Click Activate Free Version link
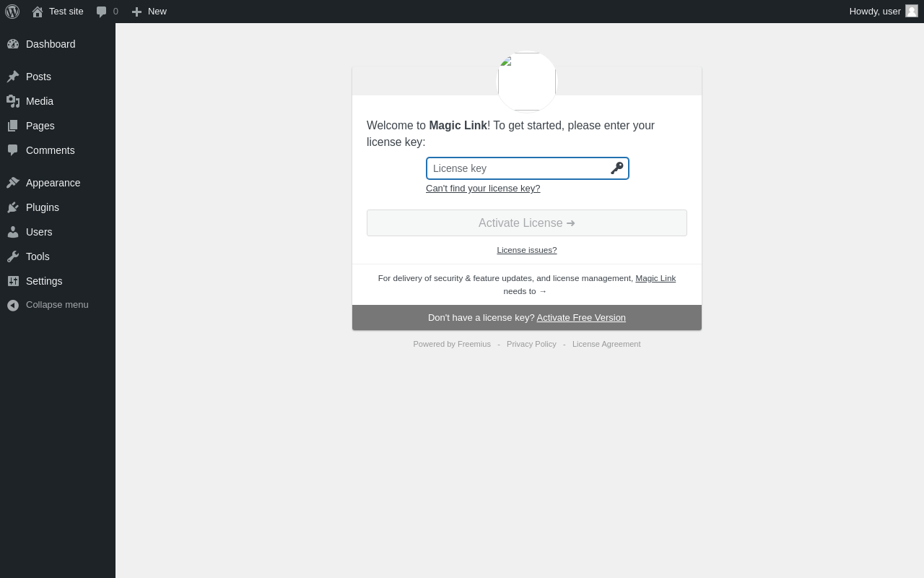Image resolution: width=924 pixels, height=578 pixels. [x=581, y=317]
